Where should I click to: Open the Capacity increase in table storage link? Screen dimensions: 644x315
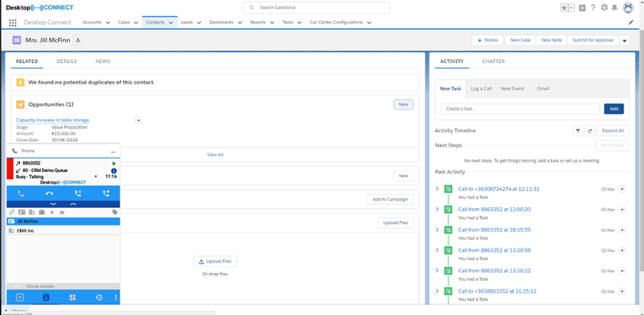53,120
